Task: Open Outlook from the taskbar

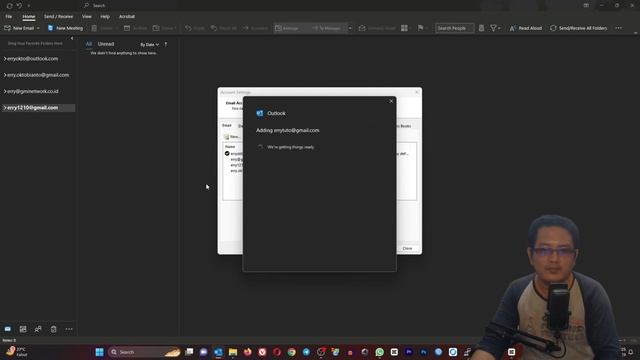Action: tap(218, 352)
